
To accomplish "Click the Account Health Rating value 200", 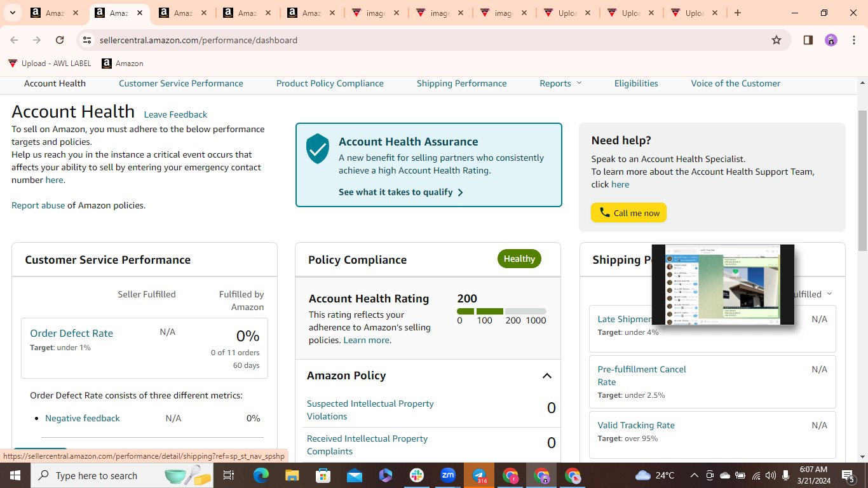I will click(467, 299).
